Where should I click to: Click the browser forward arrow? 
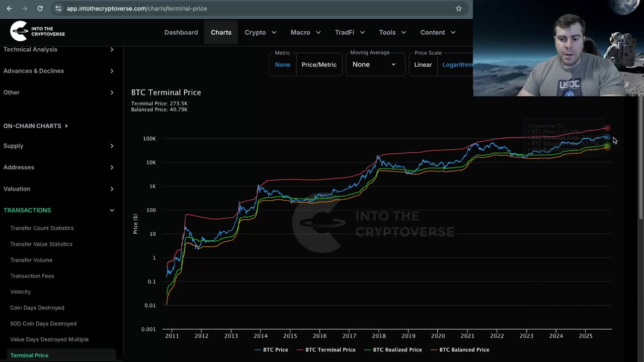point(25,9)
